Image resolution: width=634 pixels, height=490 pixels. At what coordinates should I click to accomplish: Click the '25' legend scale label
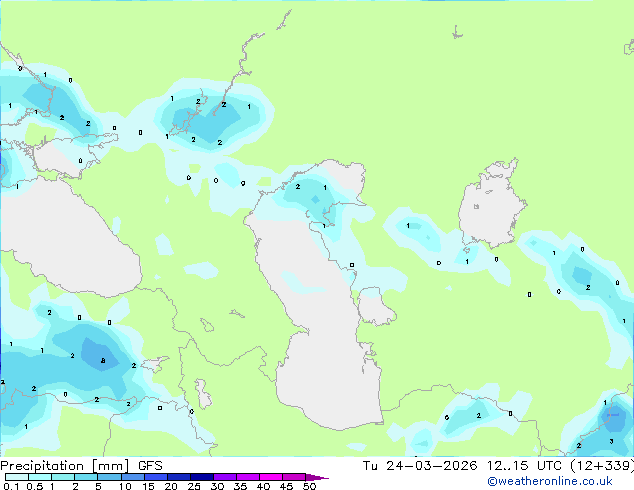point(194,486)
